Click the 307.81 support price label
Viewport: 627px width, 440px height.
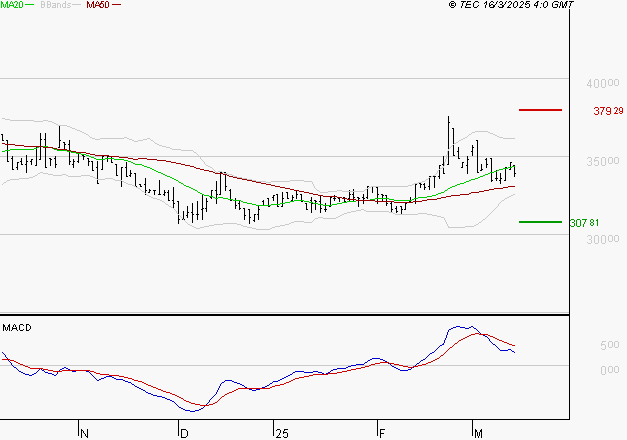click(x=608, y=223)
